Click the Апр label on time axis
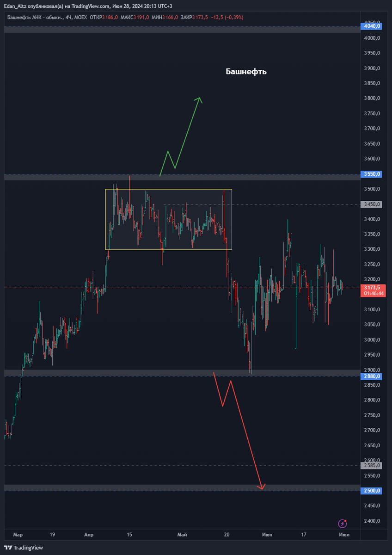This screenshot has width=392, height=555. (89, 535)
